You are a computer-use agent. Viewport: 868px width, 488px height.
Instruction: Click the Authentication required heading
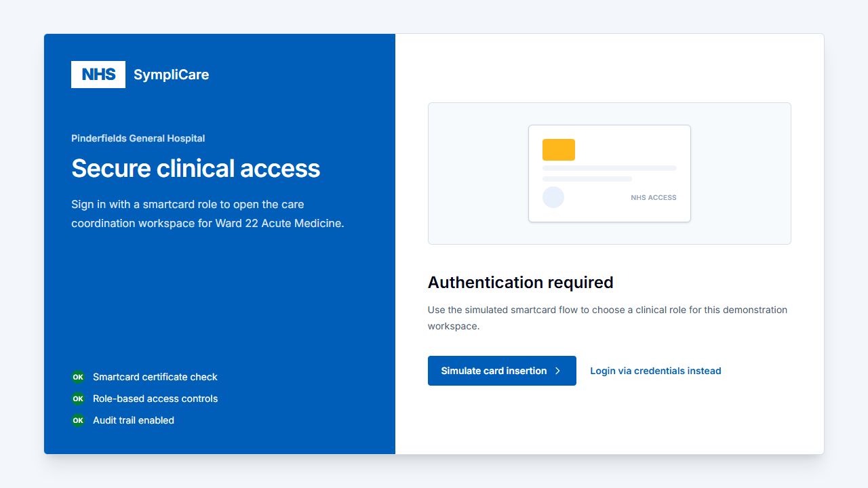click(x=521, y=283)
